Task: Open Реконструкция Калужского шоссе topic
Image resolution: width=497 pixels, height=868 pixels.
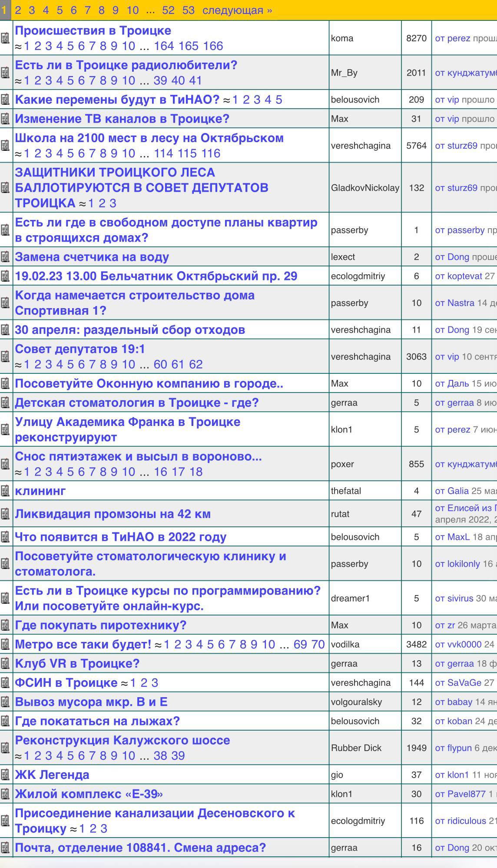Action: pos(123,740)
